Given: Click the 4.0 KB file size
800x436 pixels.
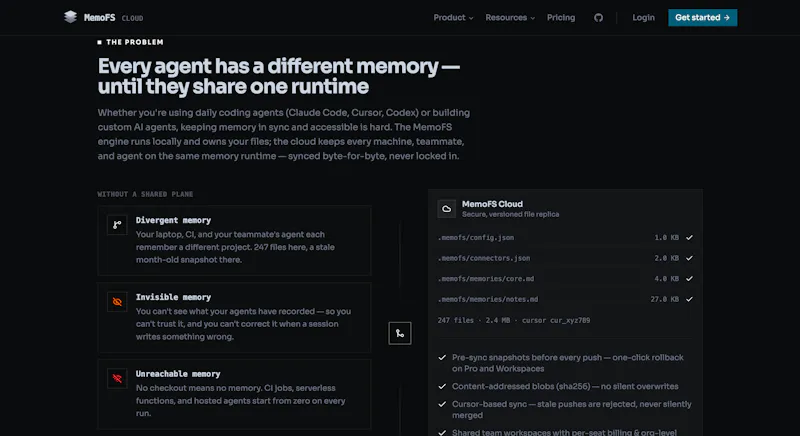Looking at the screenshot, I should coord(666,278).
